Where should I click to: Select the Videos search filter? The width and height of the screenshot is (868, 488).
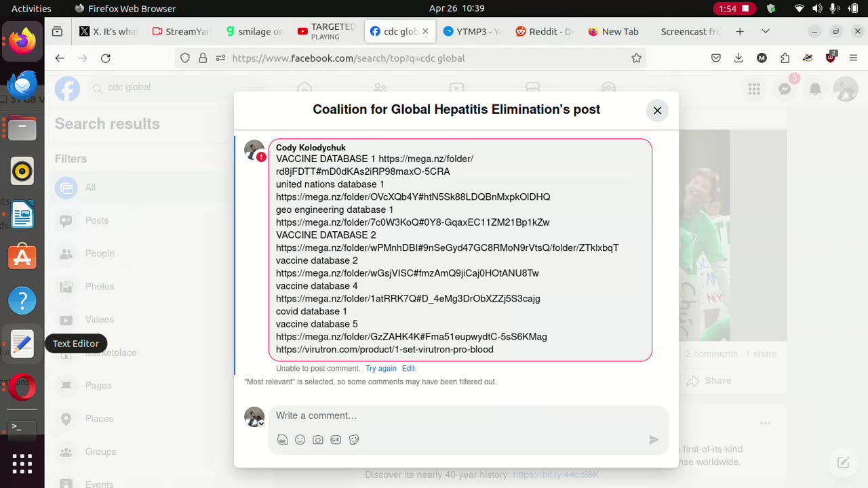tap(139, 319)
